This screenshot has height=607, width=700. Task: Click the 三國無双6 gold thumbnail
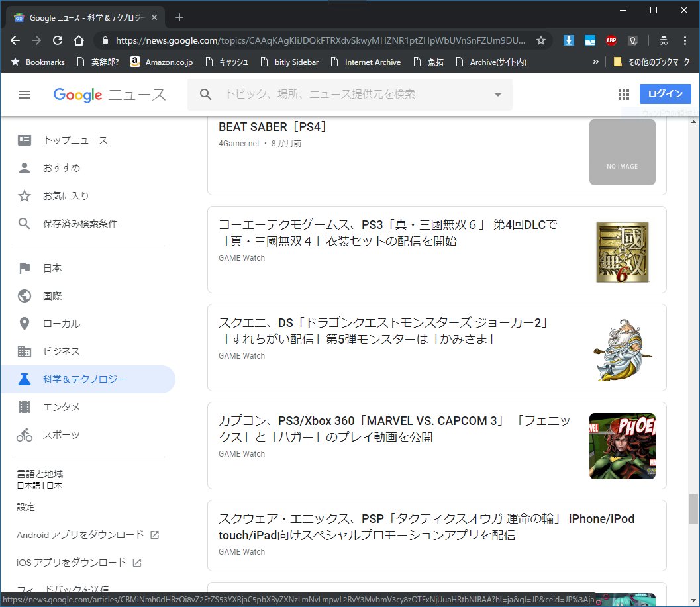pos(623,252)
